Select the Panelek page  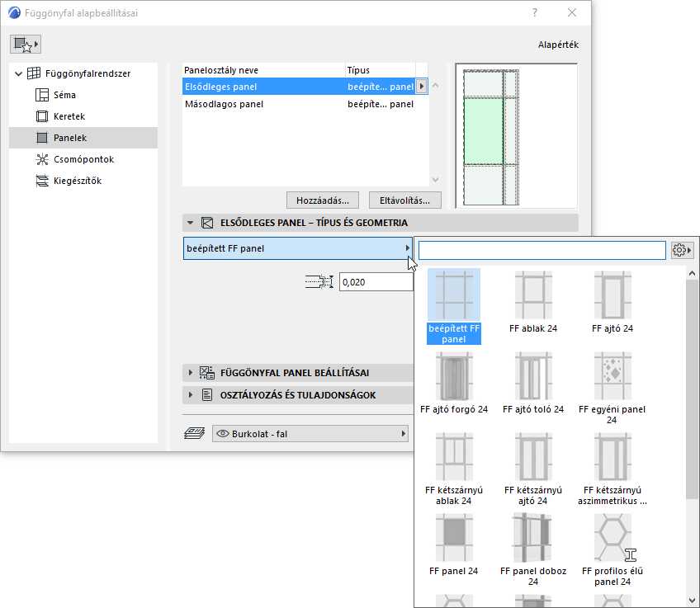tap(83, 138)
